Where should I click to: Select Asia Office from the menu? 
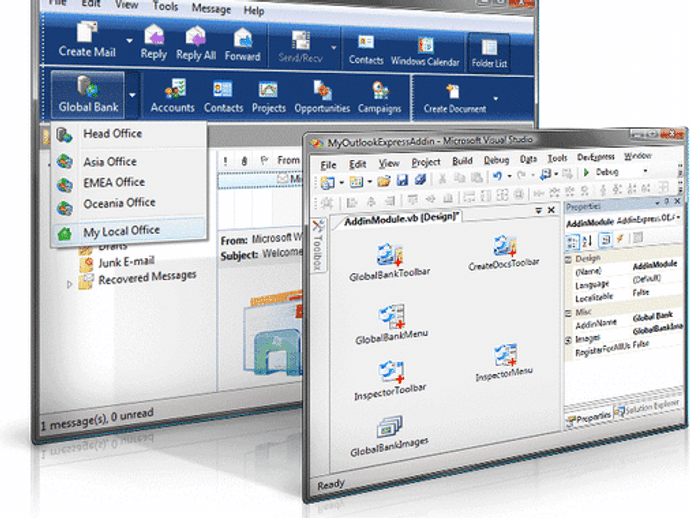tap(129, 162)
